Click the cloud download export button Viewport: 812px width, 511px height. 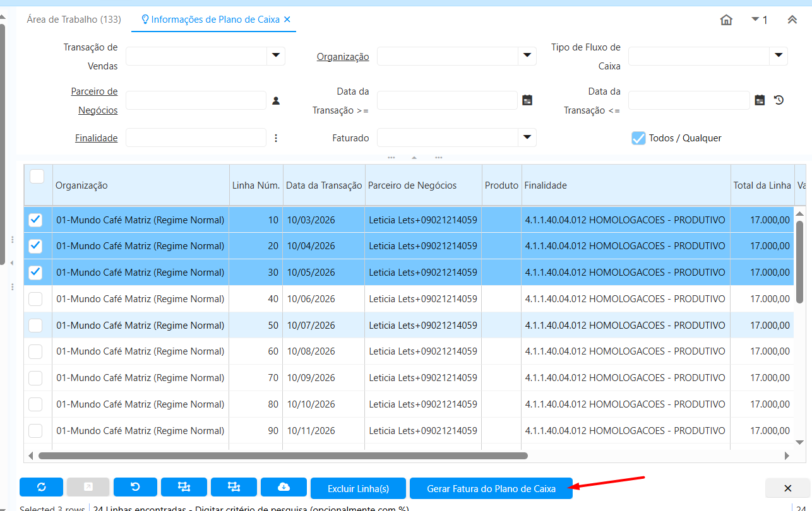coord(284,487)
